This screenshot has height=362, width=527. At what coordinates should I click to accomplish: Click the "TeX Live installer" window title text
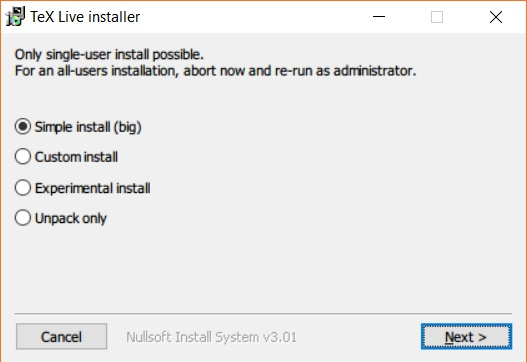coord(85,17)
